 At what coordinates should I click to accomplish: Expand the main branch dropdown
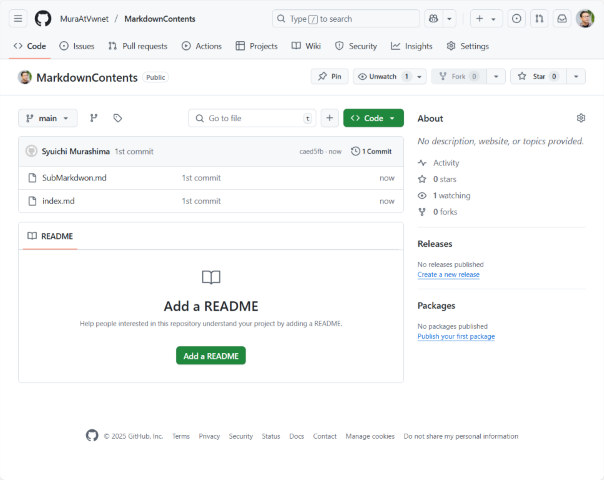(x=47, y=118)
